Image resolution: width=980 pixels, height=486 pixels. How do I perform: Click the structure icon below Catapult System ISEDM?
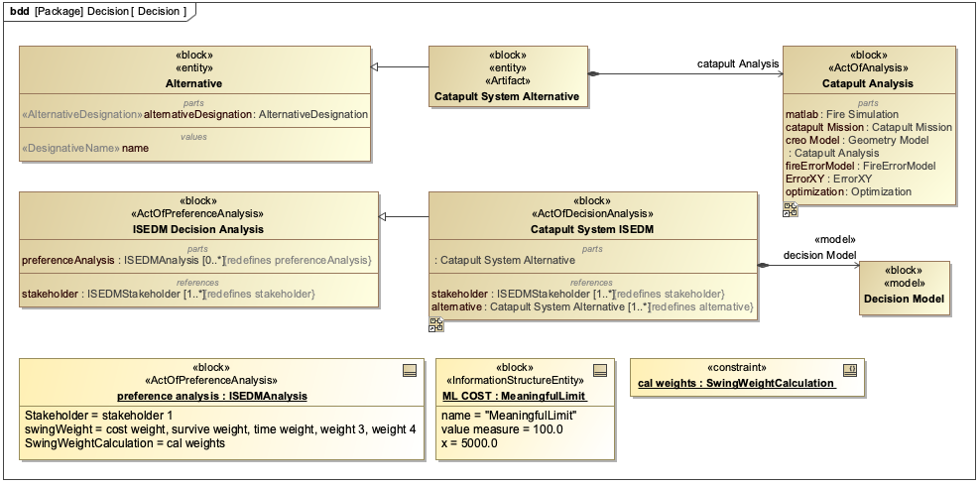[x=435, y=324]
